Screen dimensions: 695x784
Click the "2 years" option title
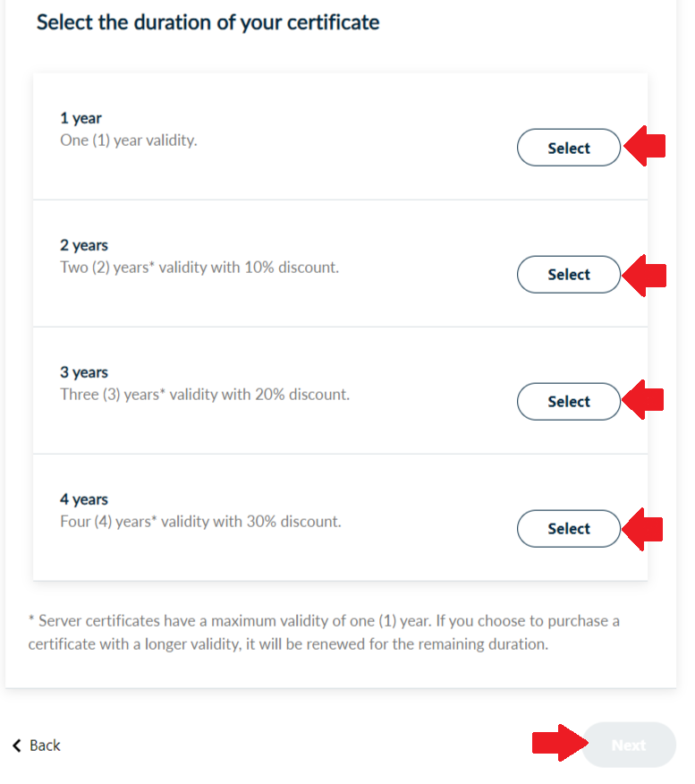tap(84, 245)
